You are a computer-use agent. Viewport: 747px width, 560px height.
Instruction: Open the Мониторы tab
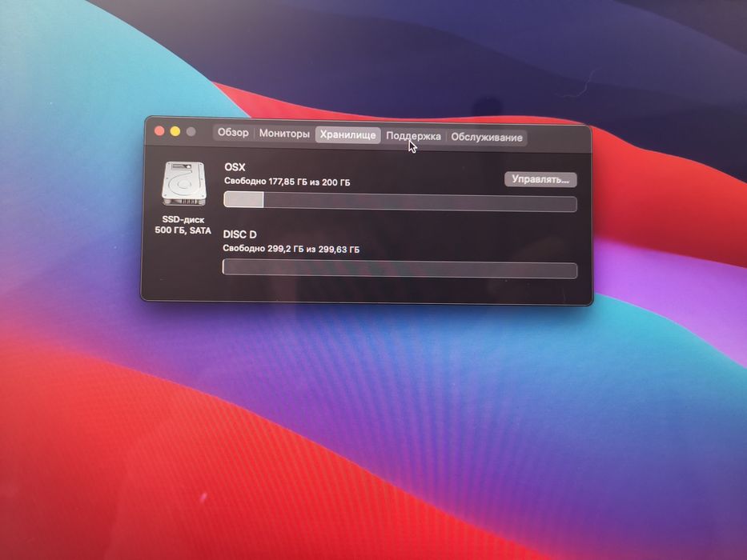[x=284, y=134]
